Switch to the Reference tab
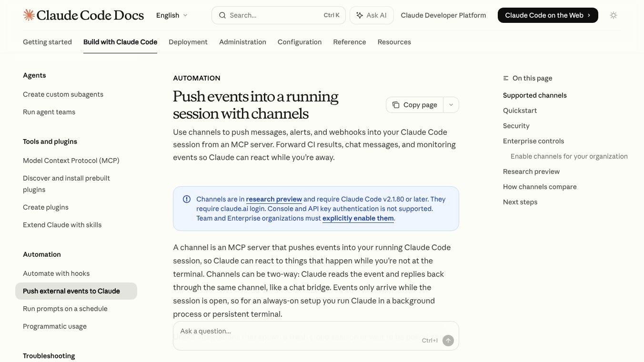Image resolution: width=644 pixels, height=362 pixels. coord(350,42)
